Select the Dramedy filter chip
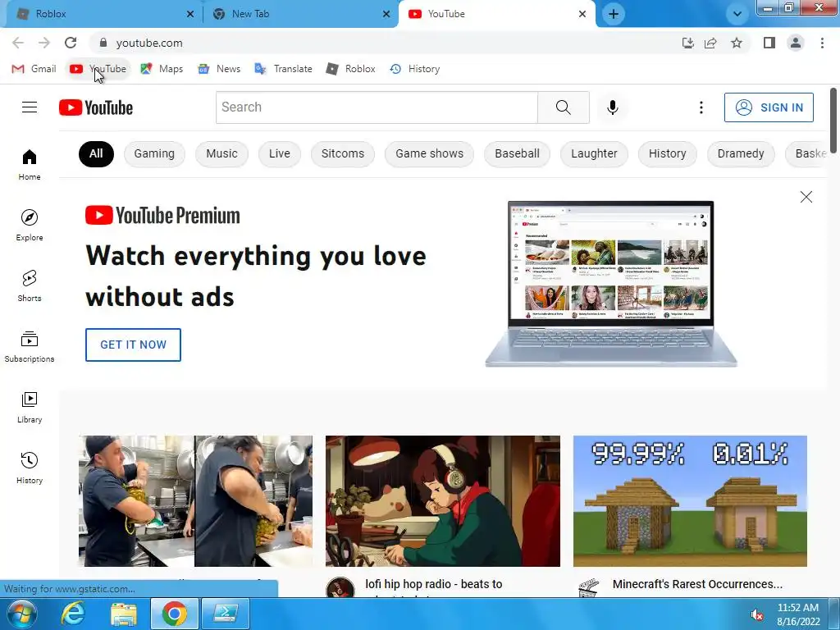 pyautogui.click(x=741, y=153)
